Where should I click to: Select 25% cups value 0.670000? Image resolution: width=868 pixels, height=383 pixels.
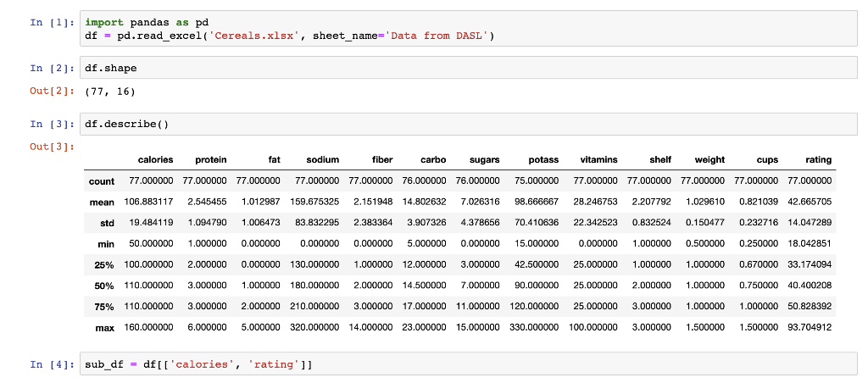[x=758, y=264]
